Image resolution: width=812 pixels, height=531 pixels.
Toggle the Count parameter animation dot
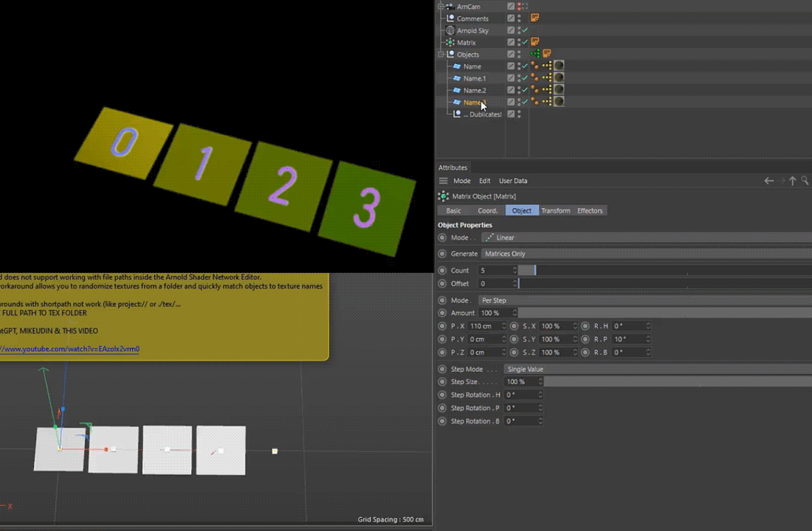coord(442,270)
